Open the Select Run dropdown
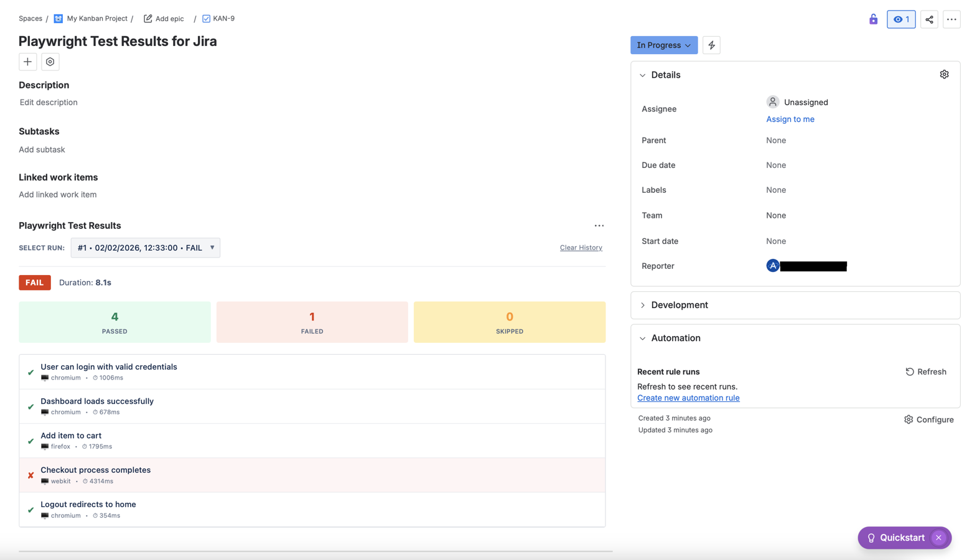This screenshot has height=560, width=967. point(145,248)
